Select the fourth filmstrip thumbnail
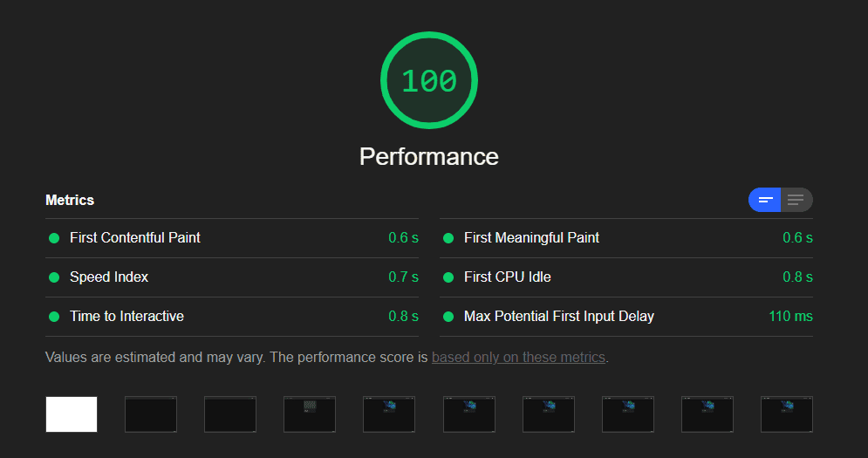Viewport: 868px width, 458px height. (310, 414)
